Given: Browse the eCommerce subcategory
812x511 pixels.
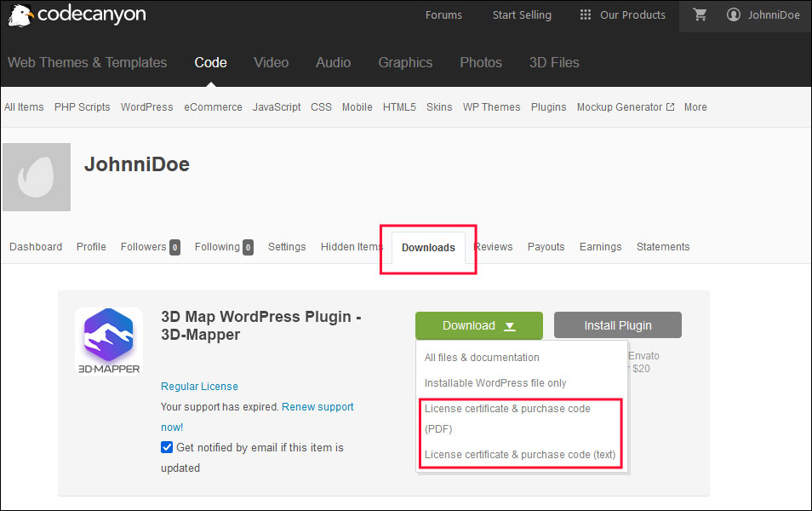Looking at the screenshot, I should pyautogui.click(x=214, y=106).
